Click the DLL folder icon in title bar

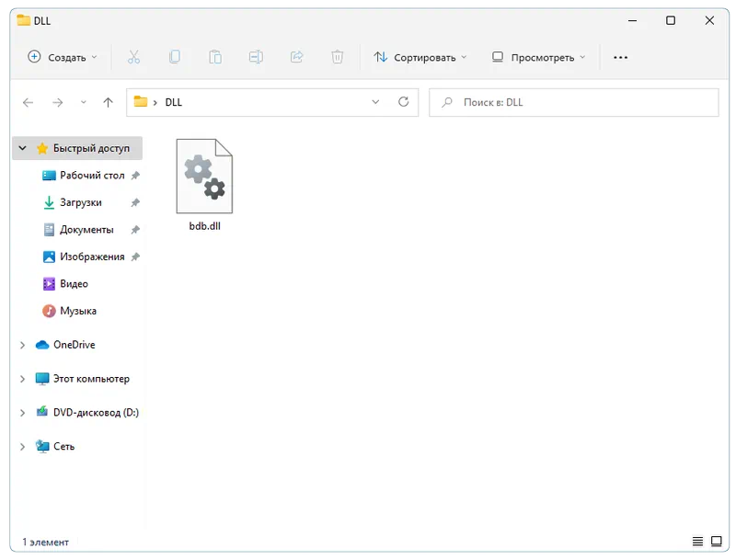tap(24, 20)
